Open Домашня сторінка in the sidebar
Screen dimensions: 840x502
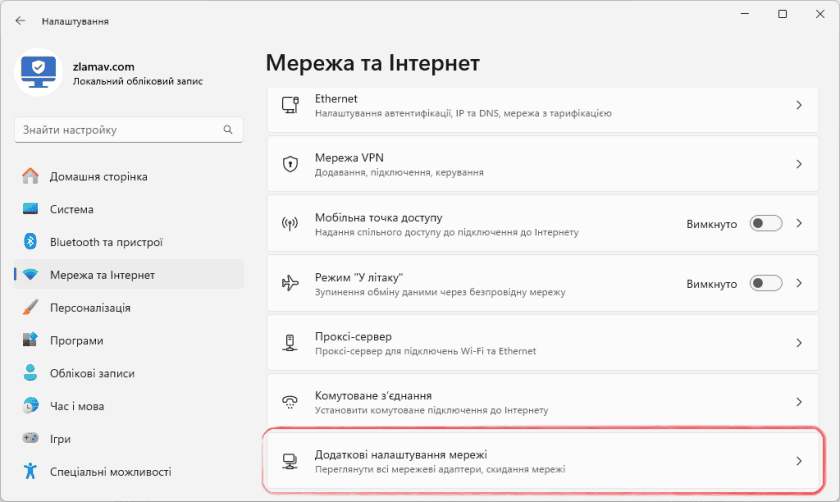pos(129,176)
